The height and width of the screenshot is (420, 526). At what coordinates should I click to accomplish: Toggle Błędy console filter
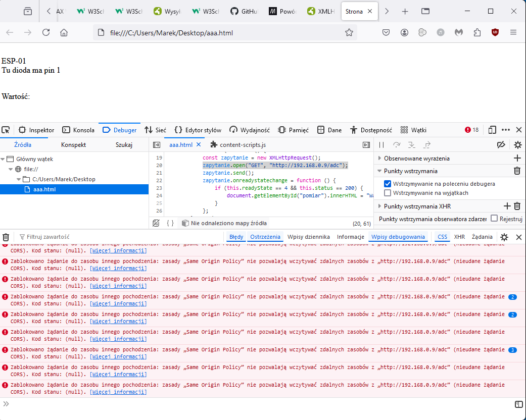tap(236, 237)
